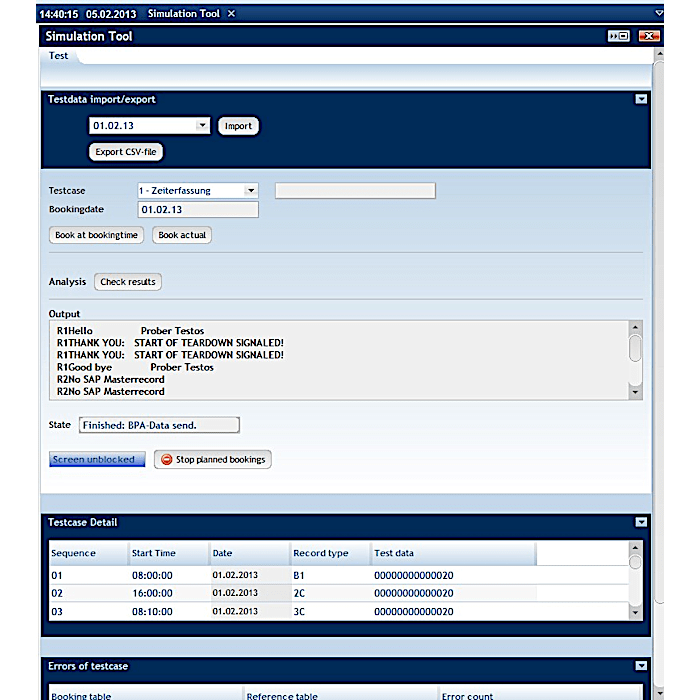Click Check results button

(x=128, y=282)
